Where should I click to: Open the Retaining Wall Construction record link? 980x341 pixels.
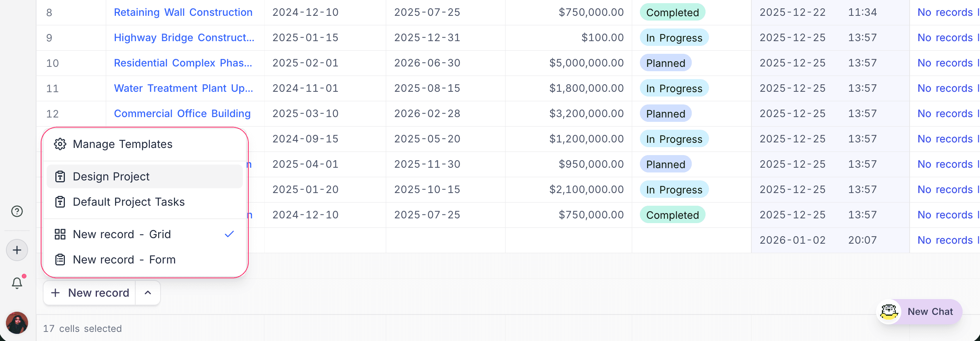(183, 12)
